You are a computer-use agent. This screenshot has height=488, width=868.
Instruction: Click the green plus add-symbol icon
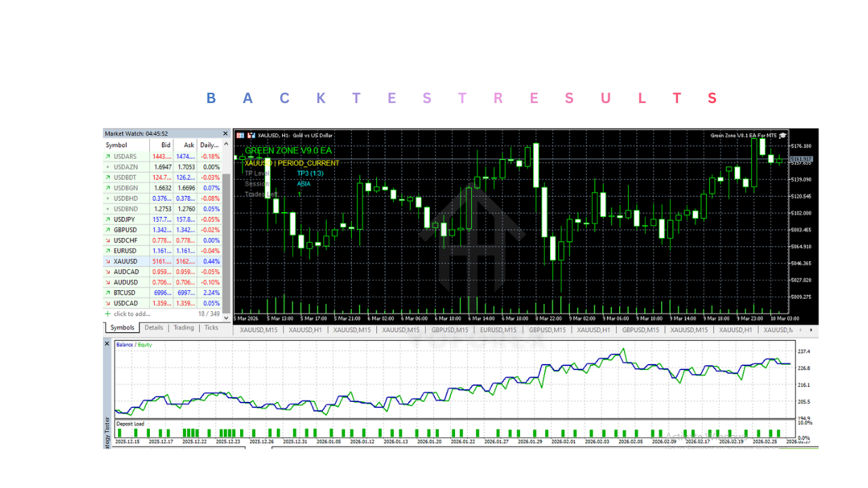[x=107, y=314]
